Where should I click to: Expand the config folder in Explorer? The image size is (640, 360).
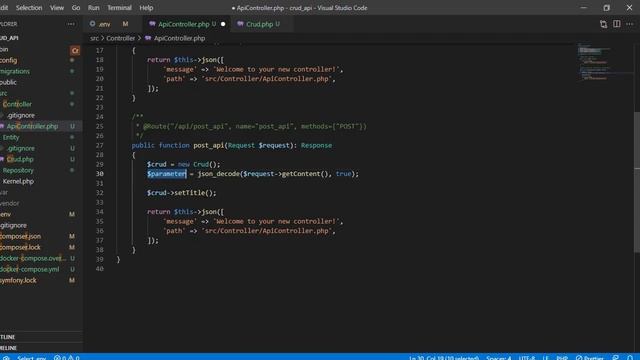pyautogui.click(x=41, y=60)
